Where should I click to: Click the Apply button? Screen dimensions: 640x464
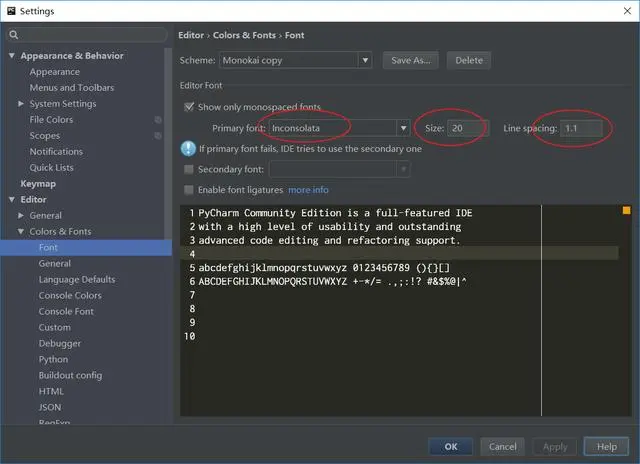coord(555,447)
